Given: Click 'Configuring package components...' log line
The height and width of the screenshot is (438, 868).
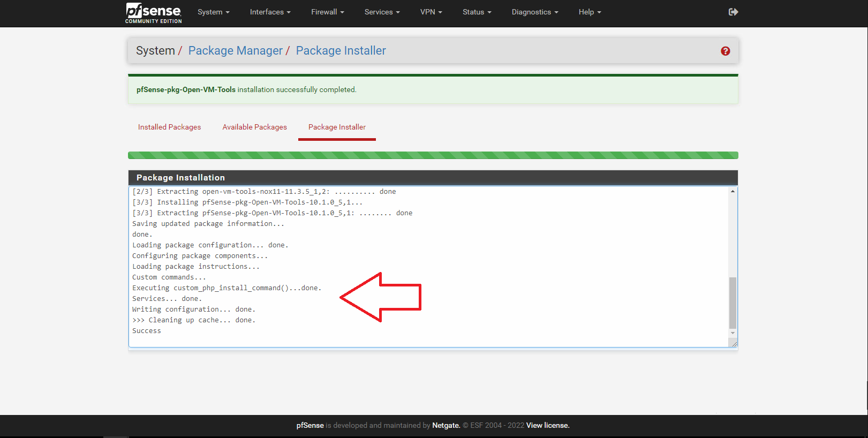Looking at the screenshot, I should 200,256.
